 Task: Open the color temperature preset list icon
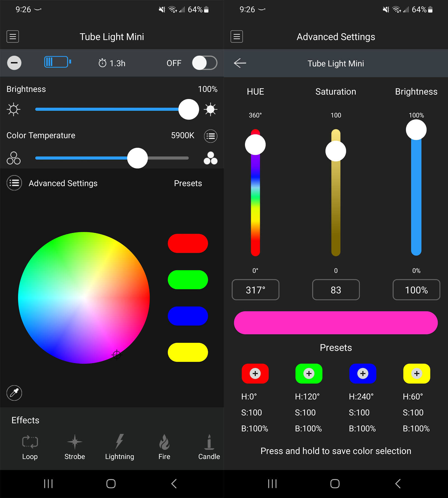coord(211,136)
